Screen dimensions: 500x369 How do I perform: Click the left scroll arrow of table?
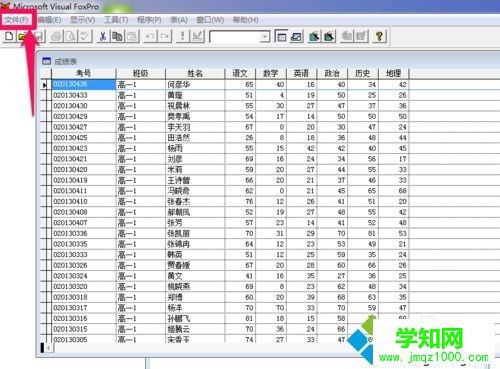(49, 348)
